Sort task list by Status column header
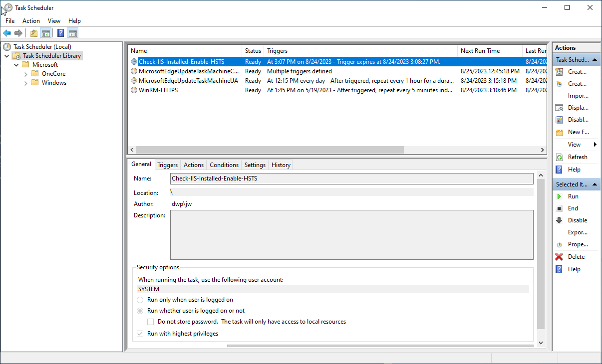 coord(253,51)
